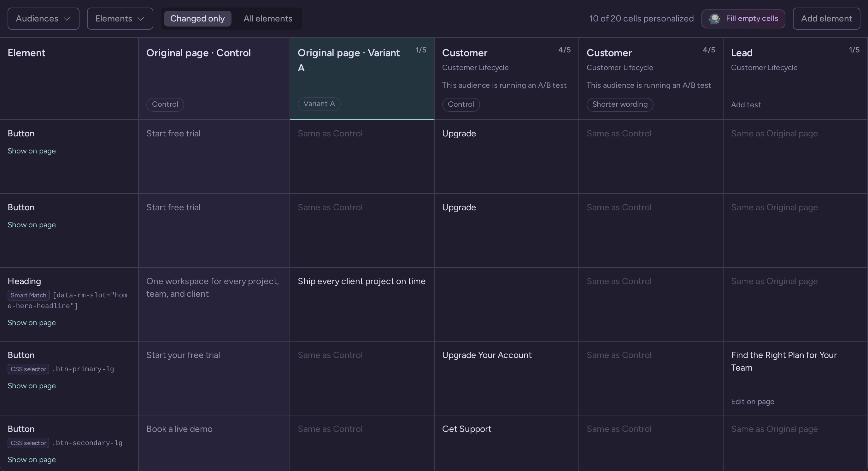The image size is (868, 471).
Task: Select 'Start your free trial' cell
Action: pyautogui.click(x=214, y=378)
